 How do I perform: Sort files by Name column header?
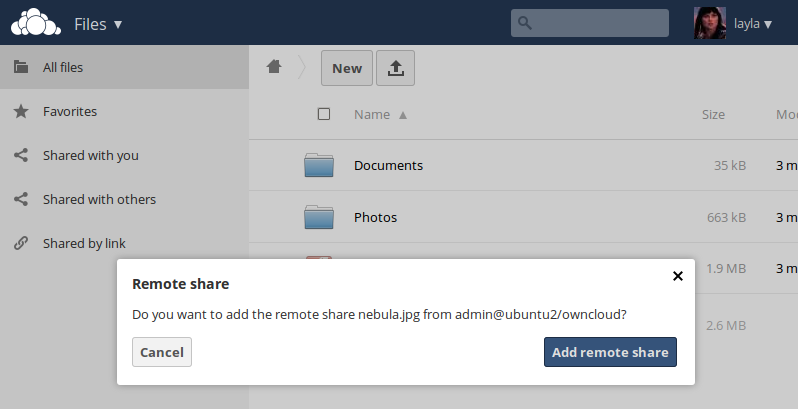click(x=372, y=114)
